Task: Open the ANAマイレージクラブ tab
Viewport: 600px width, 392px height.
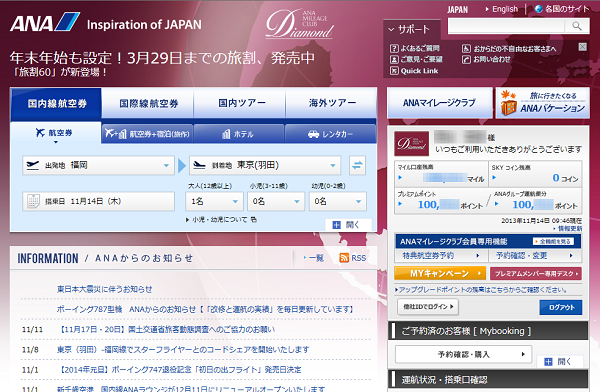Action: [x=440, y=103]
